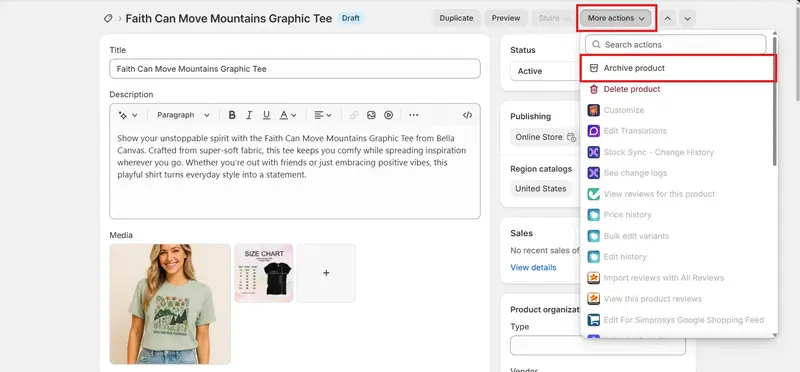This screenshot has width=800, height=372.
Task: Click the Preview button
Action: [x=506, y=18]
